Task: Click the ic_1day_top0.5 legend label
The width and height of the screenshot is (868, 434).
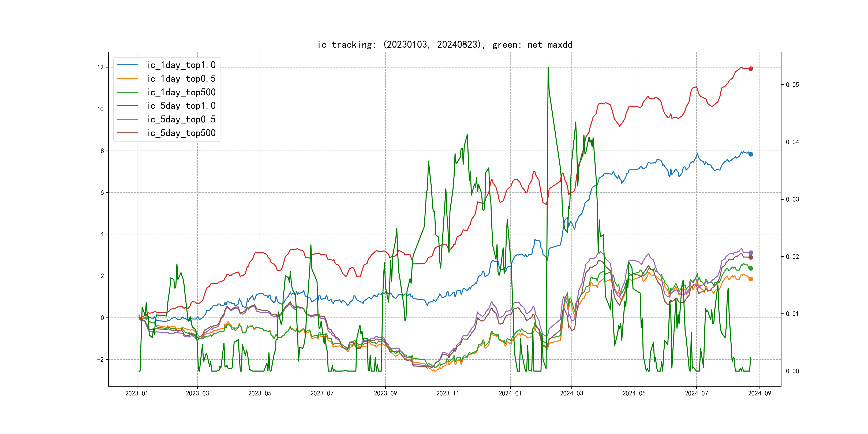Action: [x=181, y=78]
